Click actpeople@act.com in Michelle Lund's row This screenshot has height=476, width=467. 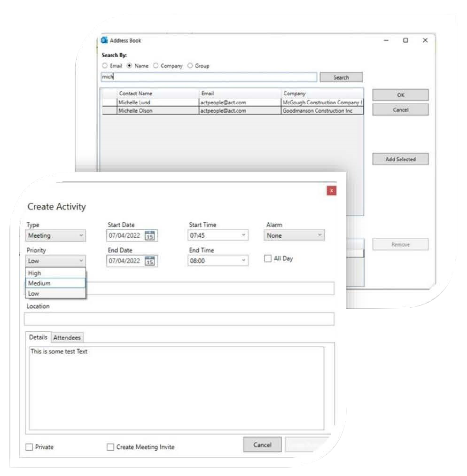(240, 102)
